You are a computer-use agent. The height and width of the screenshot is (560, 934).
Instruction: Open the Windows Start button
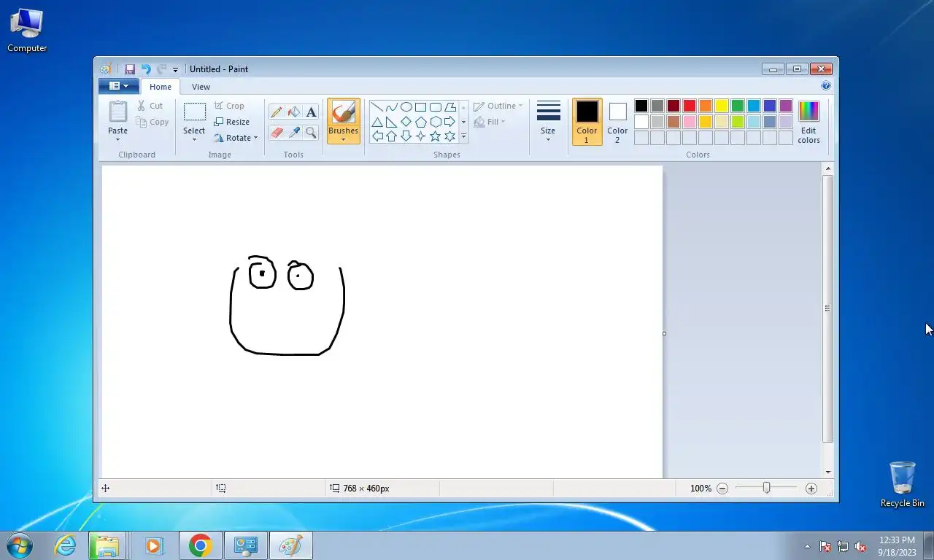pyautogui.click(x=20, y=545)
